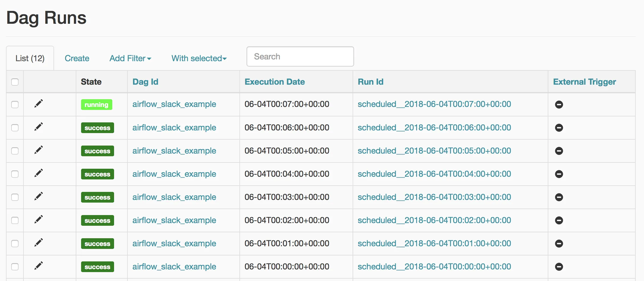
Task: Toggle the select-all checkbox in header
Action: [x=15, y=82]
